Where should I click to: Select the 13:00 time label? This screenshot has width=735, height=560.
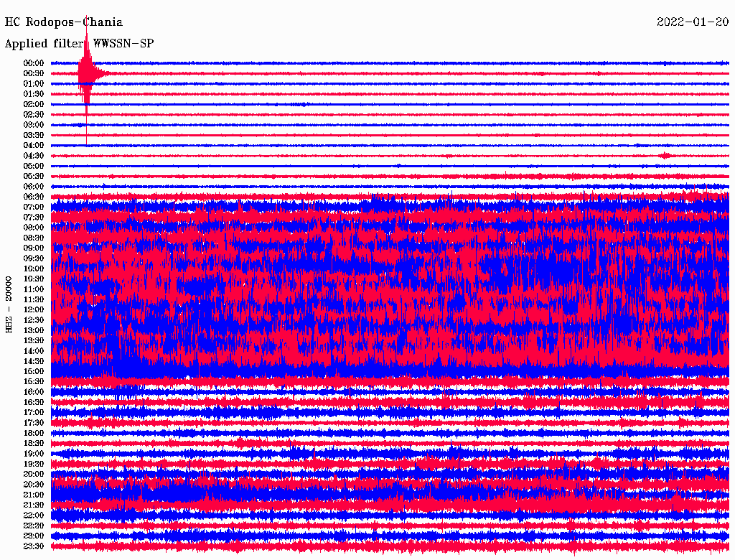(x=34, y=330)
